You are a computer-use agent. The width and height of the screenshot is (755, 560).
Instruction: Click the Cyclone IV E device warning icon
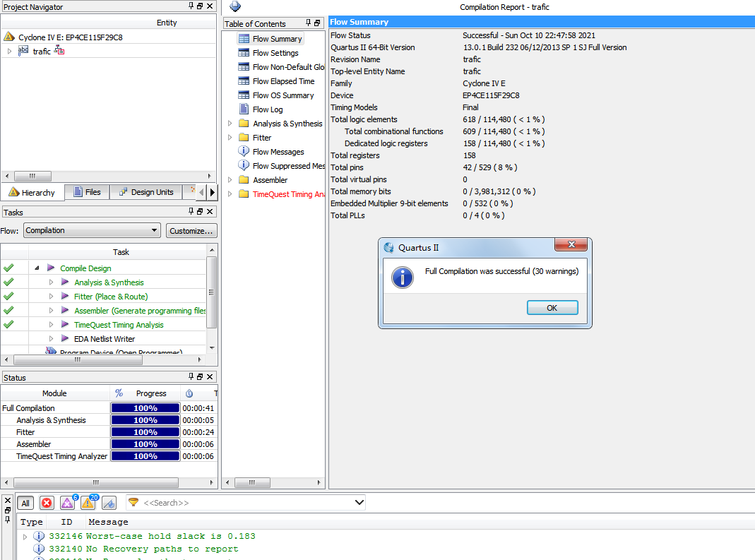(x=8, y=37)
